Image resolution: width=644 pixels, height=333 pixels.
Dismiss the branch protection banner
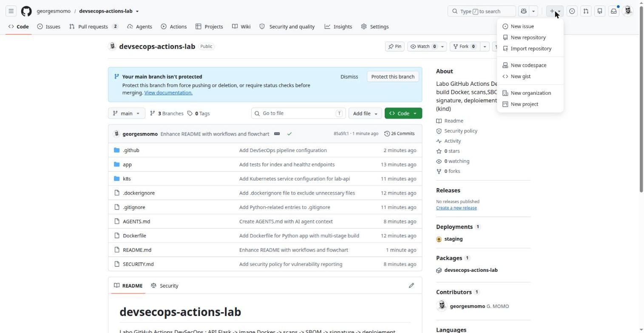pyautogui.click(x=349, y=77)
